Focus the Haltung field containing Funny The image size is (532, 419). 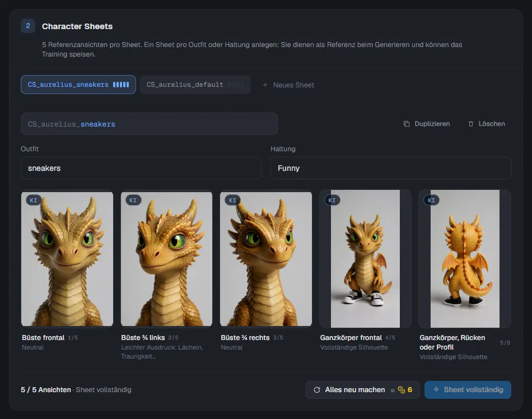click(390, 168)
